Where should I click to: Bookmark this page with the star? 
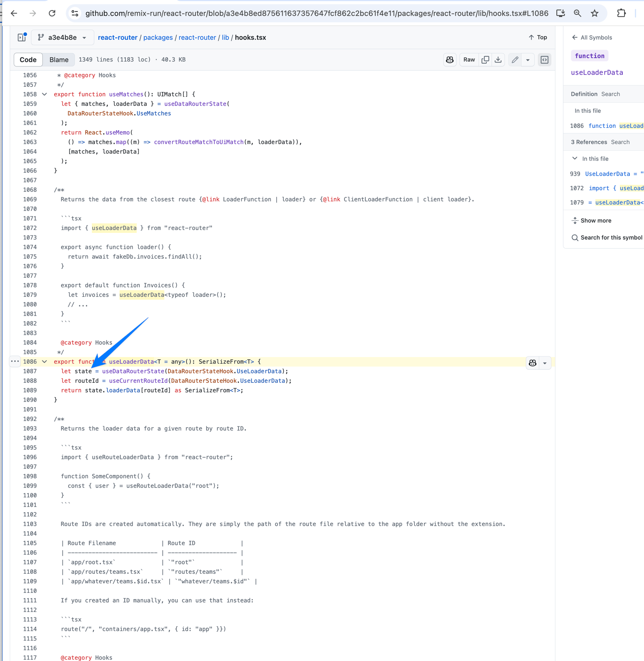(x=595, y=14)
